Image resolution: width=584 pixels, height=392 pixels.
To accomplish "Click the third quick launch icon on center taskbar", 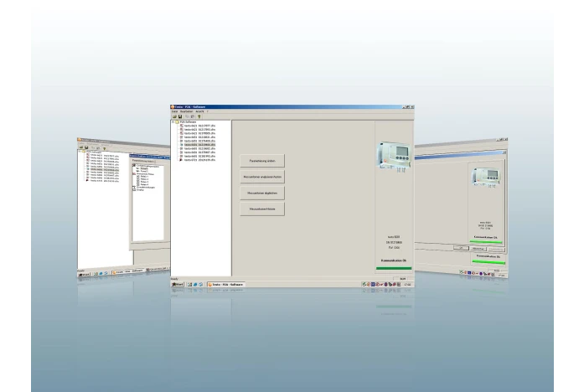I will 201,285.
